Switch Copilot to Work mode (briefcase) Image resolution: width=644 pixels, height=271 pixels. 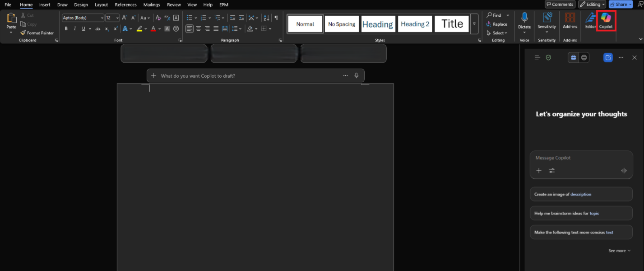pyautogui.click(x=573, y=57)
